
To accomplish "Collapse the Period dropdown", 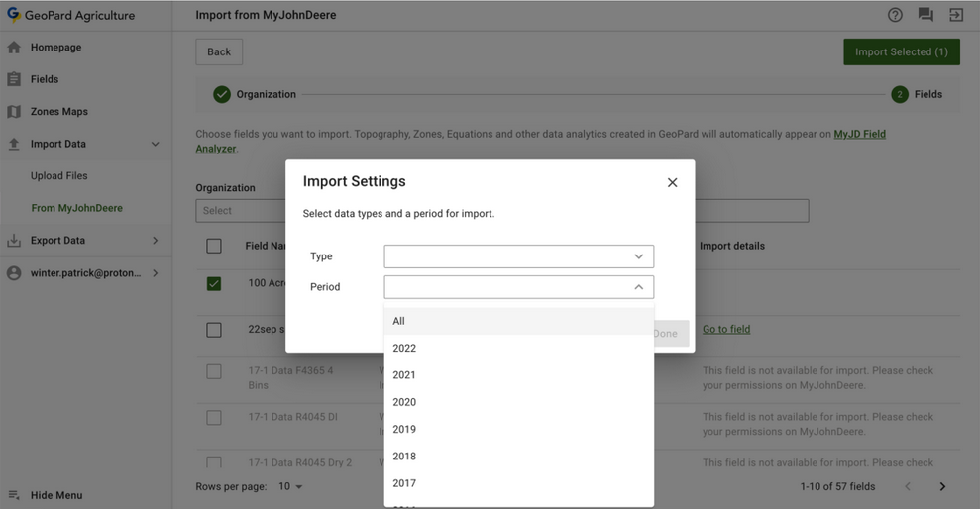I will [638, 287].
